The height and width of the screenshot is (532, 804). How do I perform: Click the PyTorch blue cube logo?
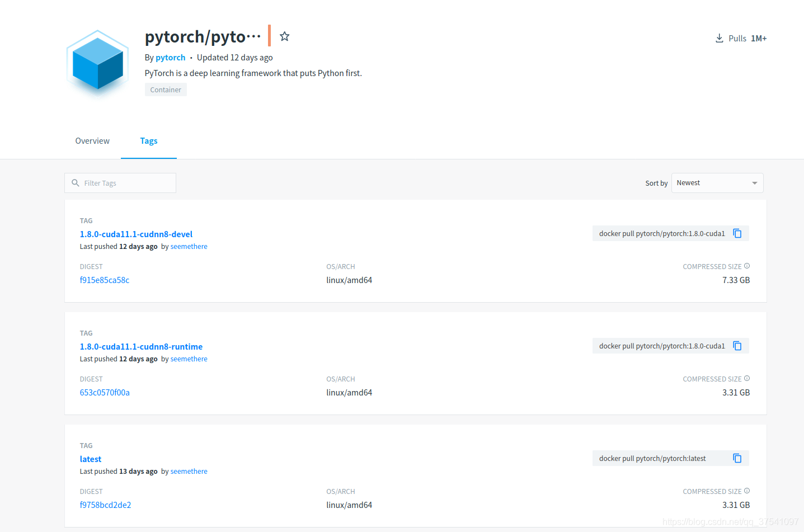[x=97, y=62]
